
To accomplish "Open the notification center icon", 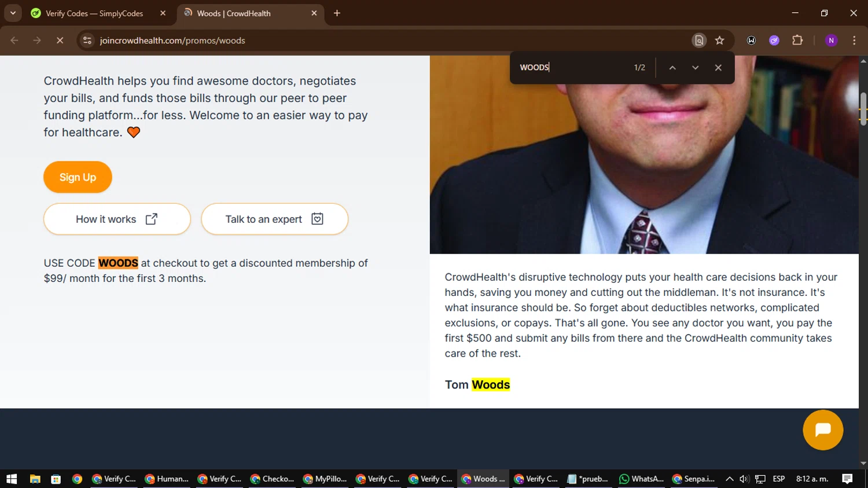I will pyautogui.click(x=847, y=479).
